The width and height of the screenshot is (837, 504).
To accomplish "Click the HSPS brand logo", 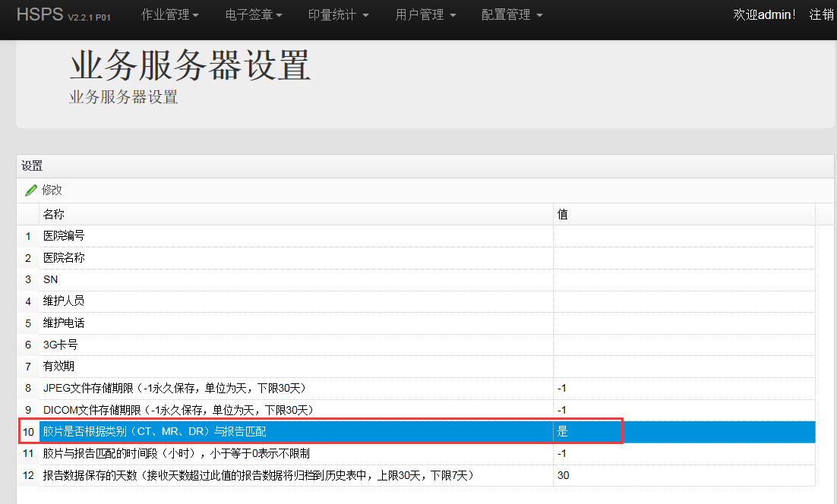I will [x=40, y=15].
